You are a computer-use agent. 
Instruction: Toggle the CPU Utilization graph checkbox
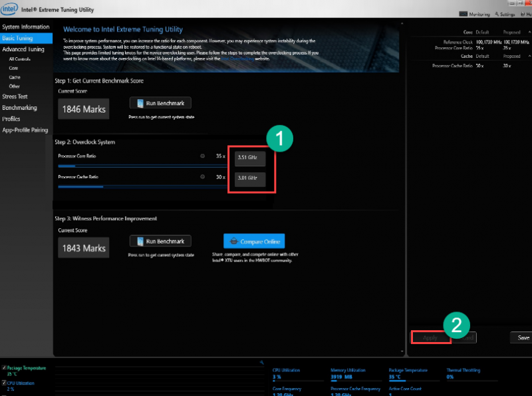click(4, 383)
